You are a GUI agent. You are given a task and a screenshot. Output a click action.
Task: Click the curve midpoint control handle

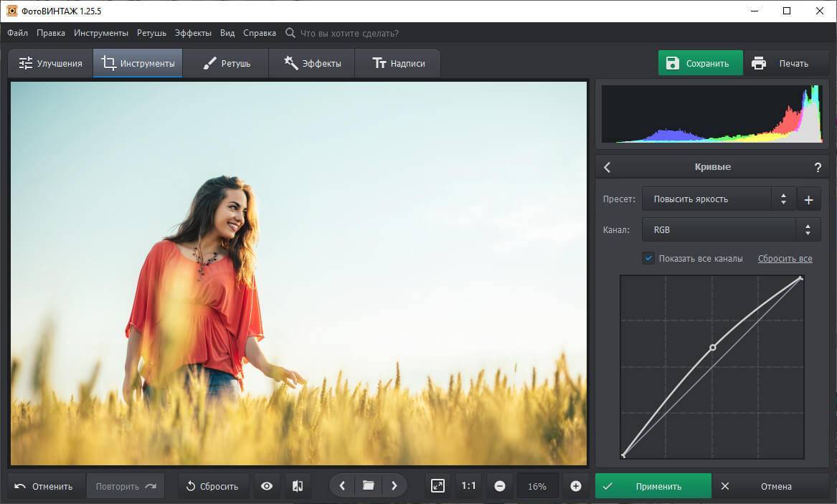(x=712, y=347)
